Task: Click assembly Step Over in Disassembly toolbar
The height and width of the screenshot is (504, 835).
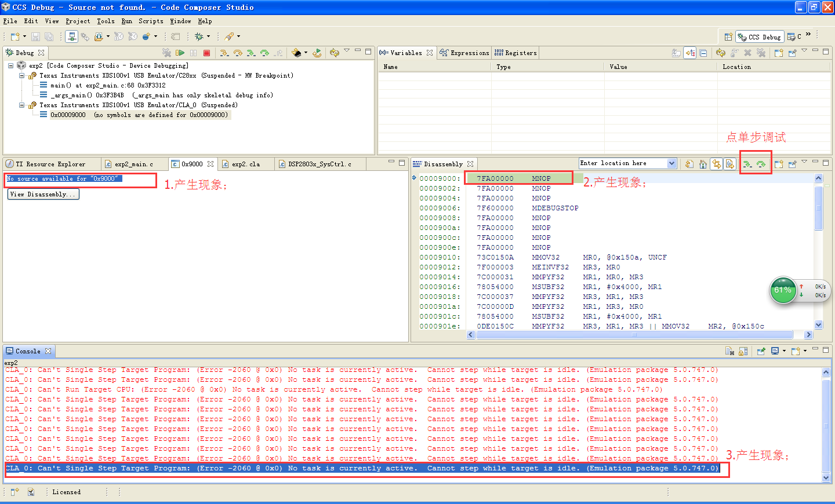Action: [761, 165]
